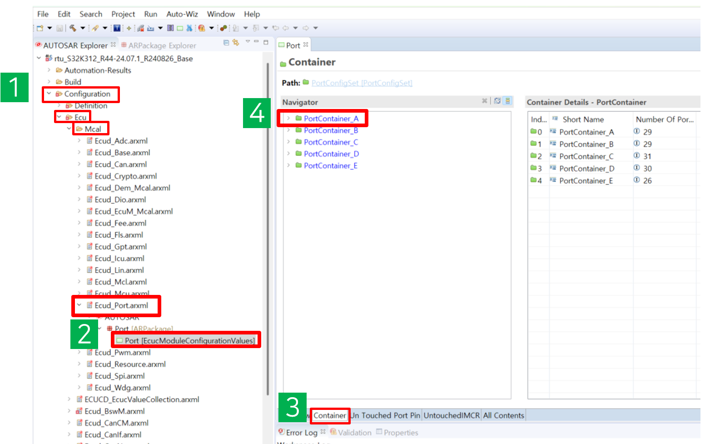Viewport: 705px width, 447px height.
Task: Maximize the AUTOSAR Explorer panel
Action: point(266,42)
